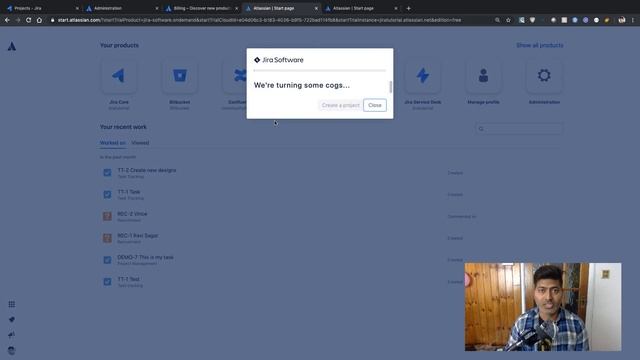Open the Jira Core product icon
The height and width of the screenshot is (360, 640).
pyautogui.click(x=119, y=76)
